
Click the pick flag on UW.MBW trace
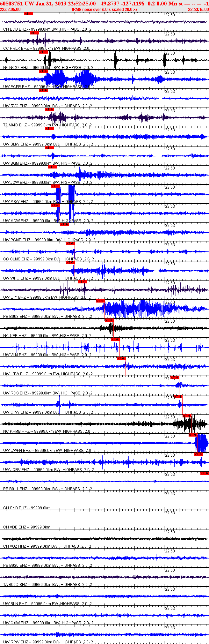click(x=55, y=186)
